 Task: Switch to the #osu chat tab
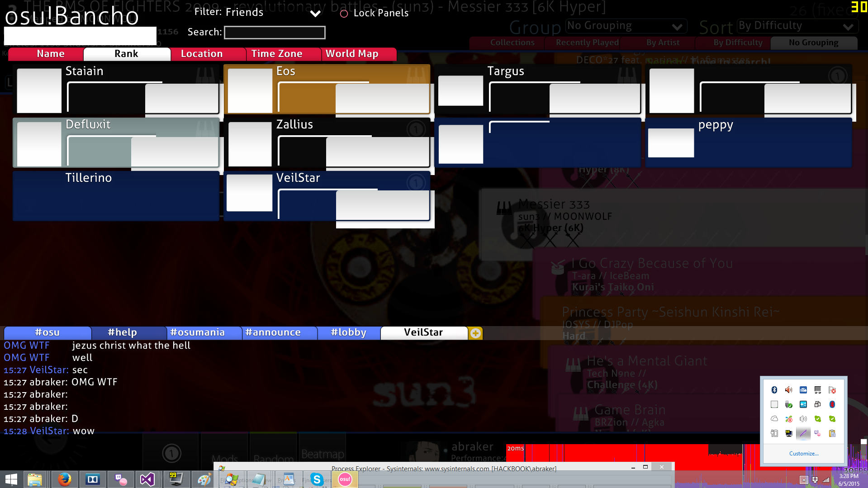pos(47,333)
